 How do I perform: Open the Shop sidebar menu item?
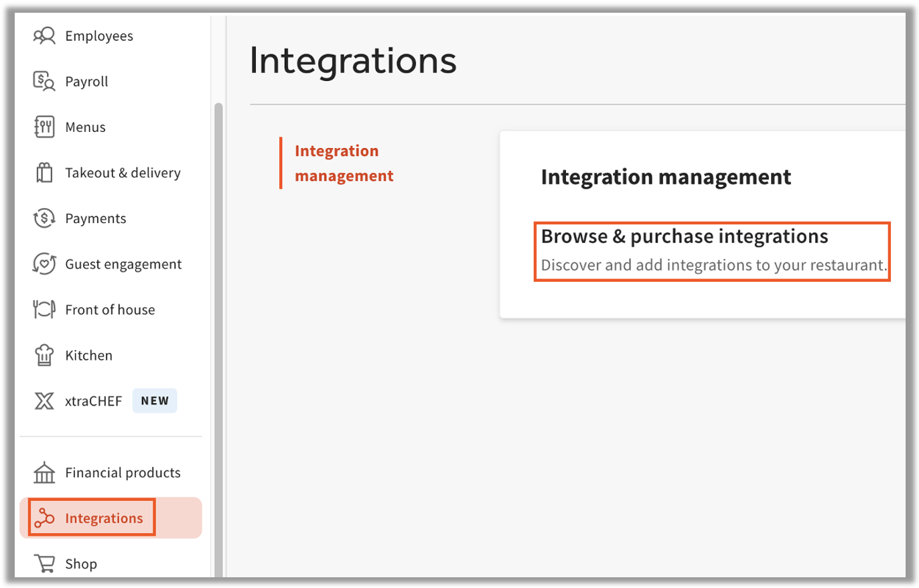point(80,564)
